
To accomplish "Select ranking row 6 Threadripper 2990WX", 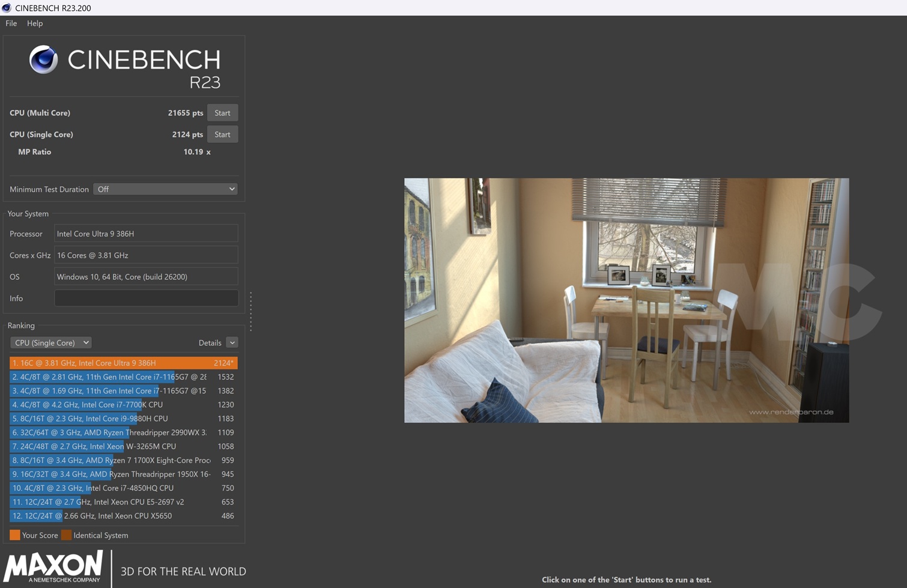I will pyautogui.click(x=124, y=432).
